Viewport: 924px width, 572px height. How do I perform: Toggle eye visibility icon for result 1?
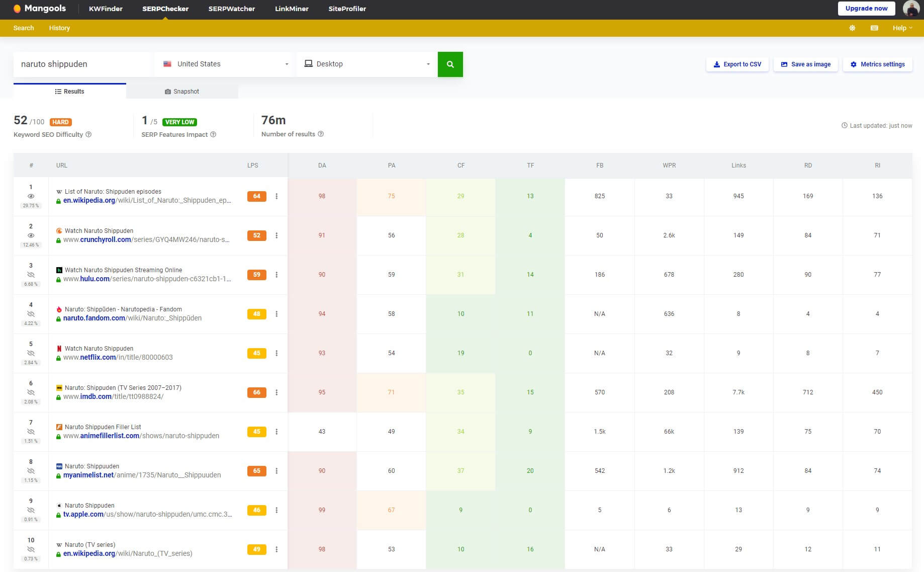31,196
